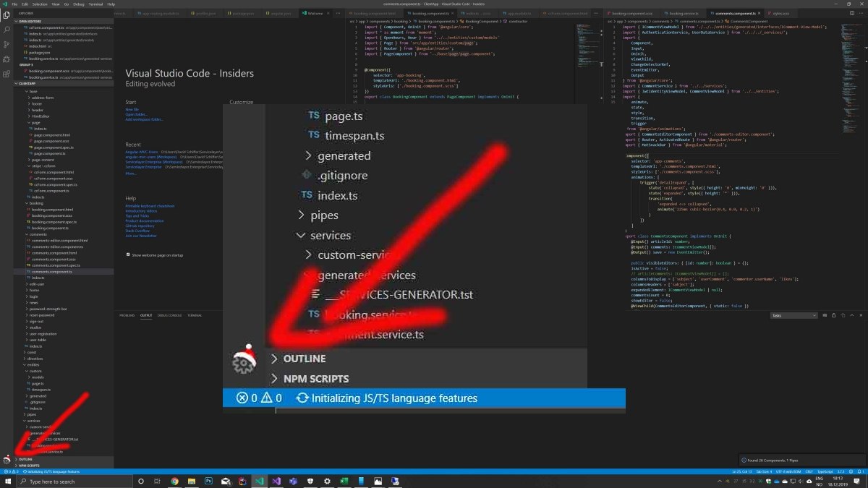Click the errors and warnings status indicator
The image size is (868, 488).
(12, 471)
